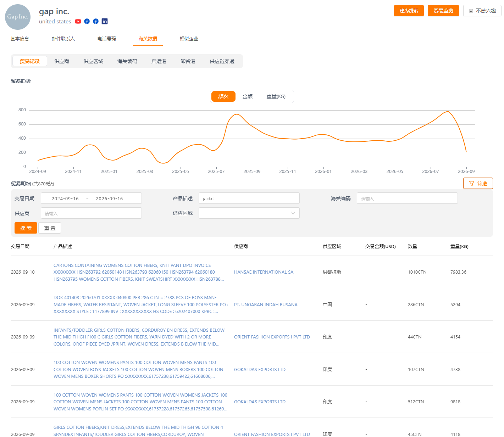
Task: Open supplier HANSAE INTERNATIONAL SA link
Action: pyautogui.click(x=264, y=272)
